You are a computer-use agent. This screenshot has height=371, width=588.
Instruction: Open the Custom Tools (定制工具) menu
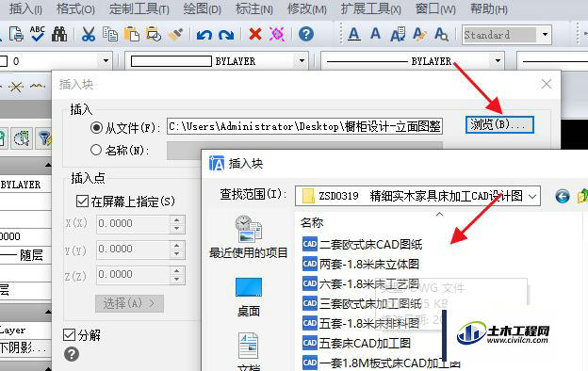click(x=139, y=8)
